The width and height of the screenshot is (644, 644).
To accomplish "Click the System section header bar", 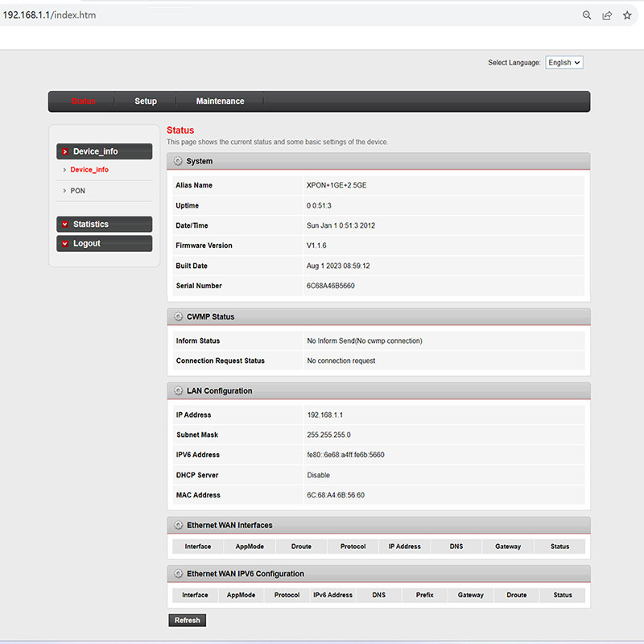I will tap(378, 161).
